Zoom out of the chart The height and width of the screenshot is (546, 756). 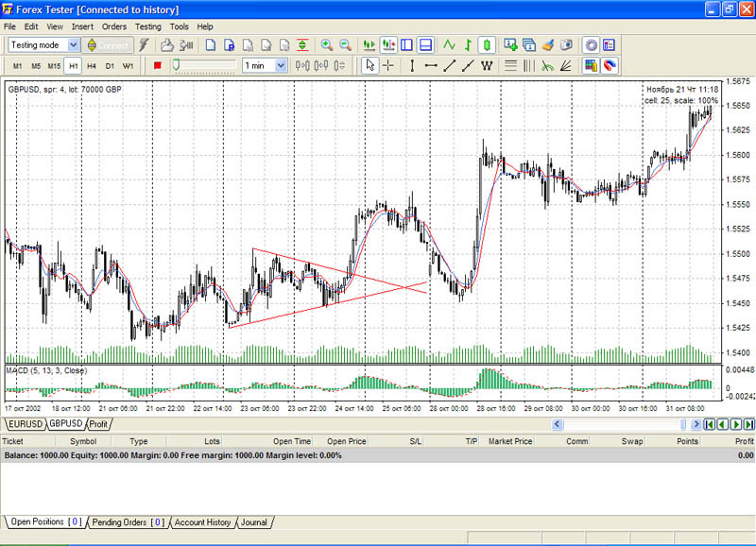(345, 44)
